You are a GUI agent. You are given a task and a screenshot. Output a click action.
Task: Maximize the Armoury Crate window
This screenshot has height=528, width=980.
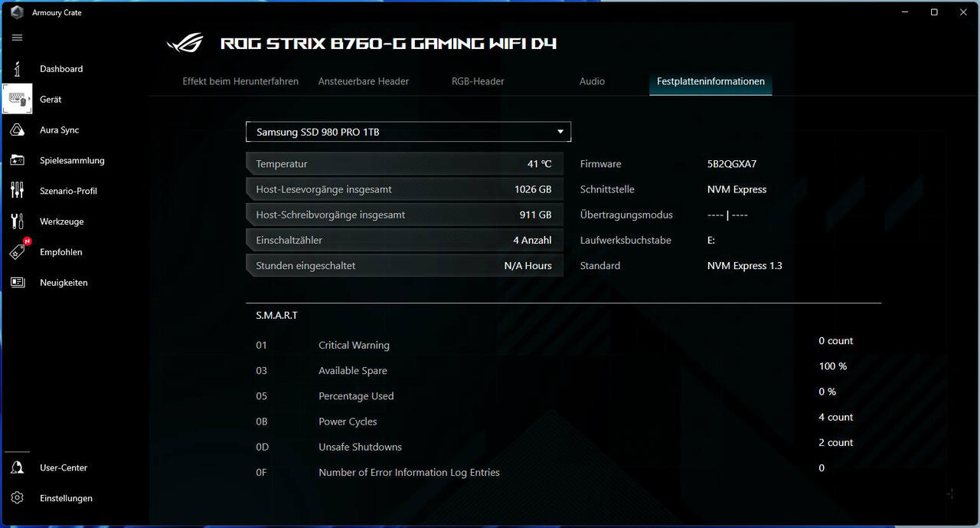934,12
